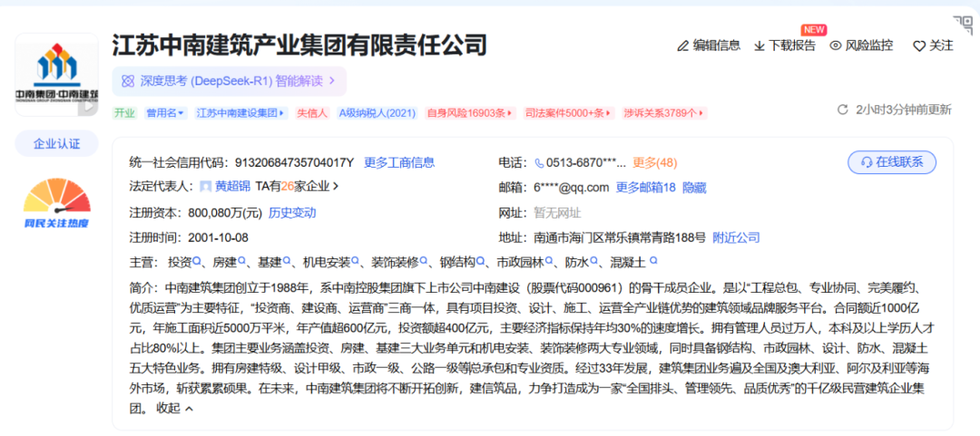Click the registration date 2001-10-08

[x=218, y=237]
